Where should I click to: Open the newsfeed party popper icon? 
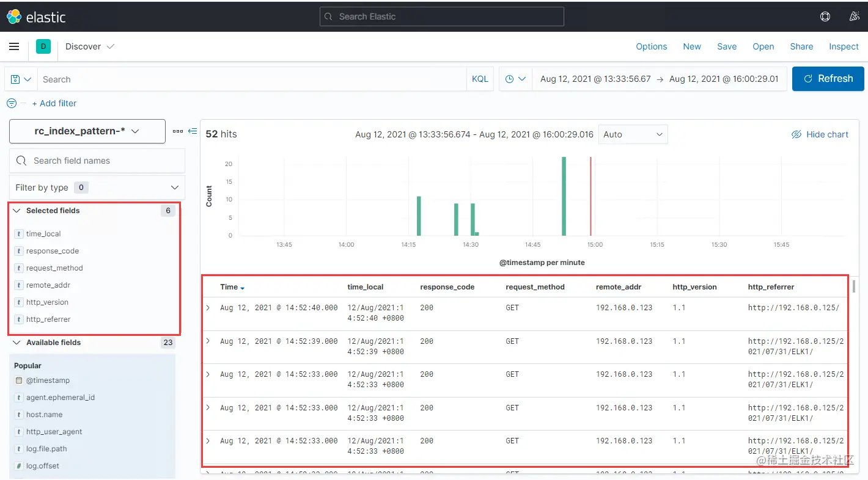[854, 16]
